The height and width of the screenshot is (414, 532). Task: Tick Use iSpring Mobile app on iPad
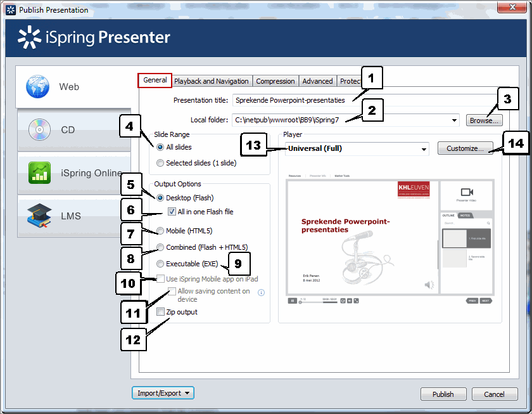160,279
